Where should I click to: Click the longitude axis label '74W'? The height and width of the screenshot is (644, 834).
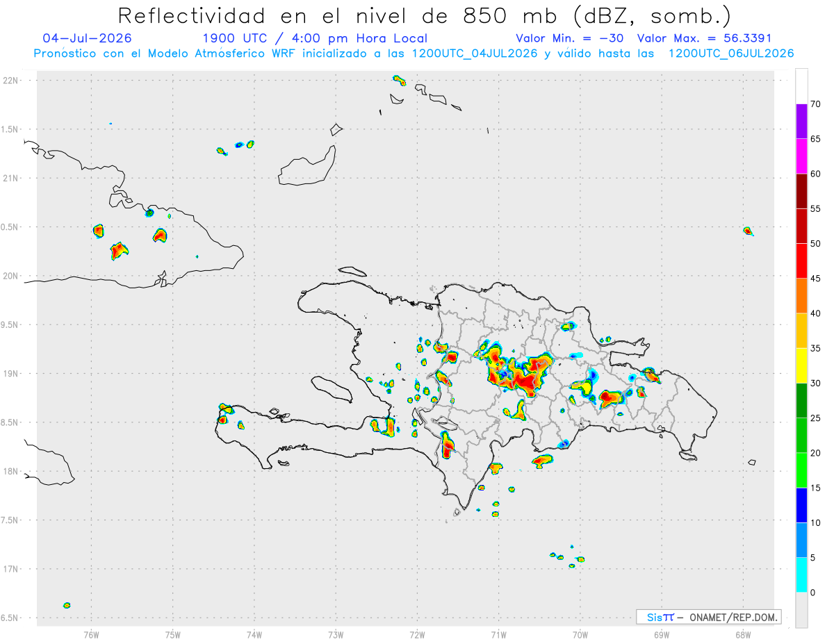(x=254, y=634)
